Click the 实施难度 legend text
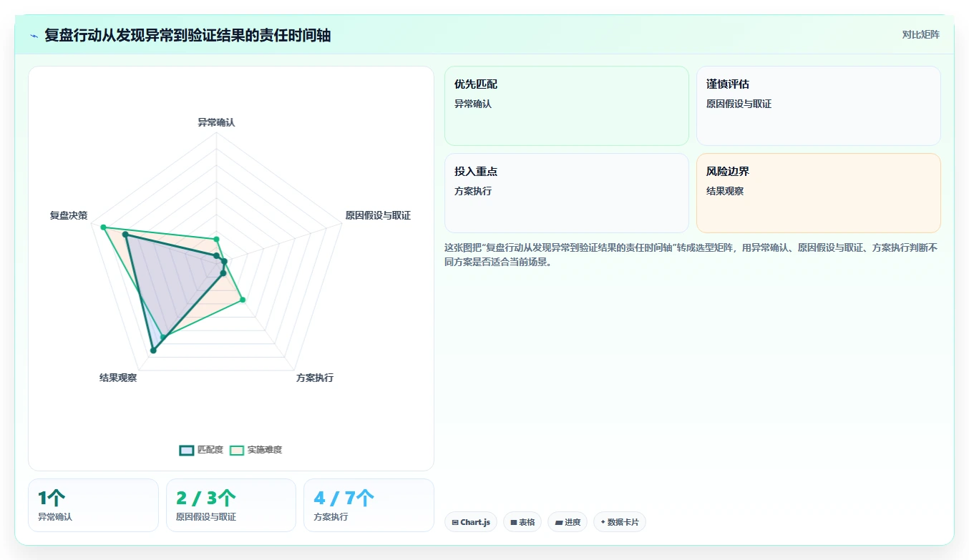 pos(265,450)
